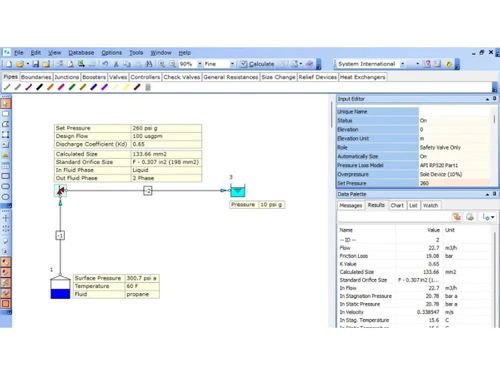Click the New document icon
The width and height of the screenshot is (500, 375).
[x=9, y=64]
